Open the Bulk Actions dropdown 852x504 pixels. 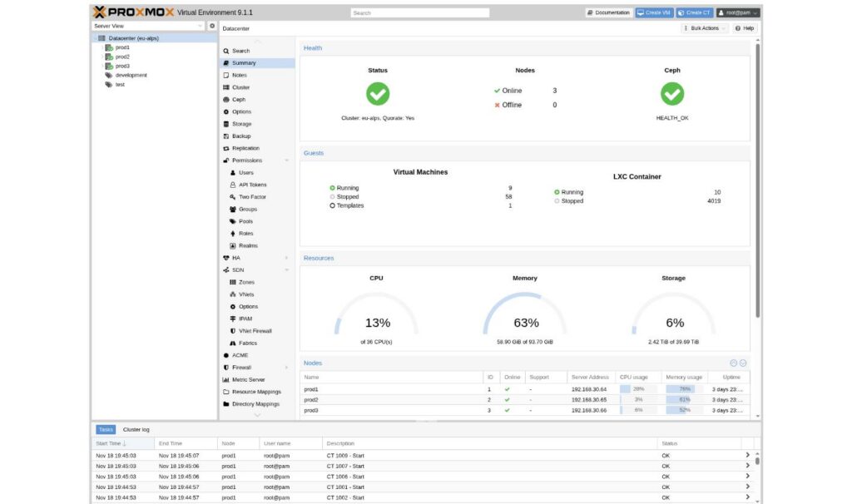704,28
